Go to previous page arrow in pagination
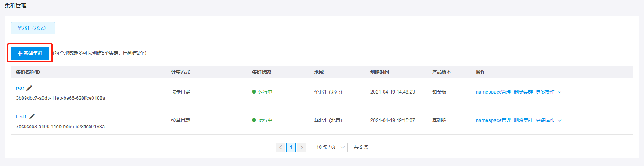 pos(280,147)
